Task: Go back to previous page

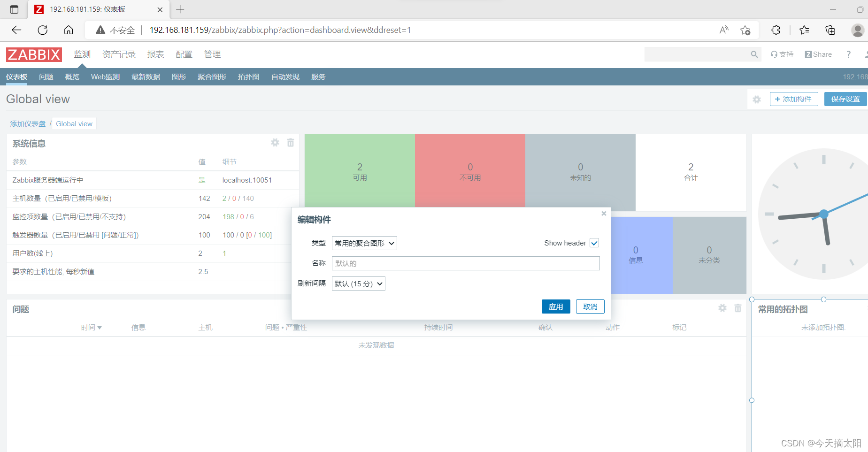Action: point(17,30)
